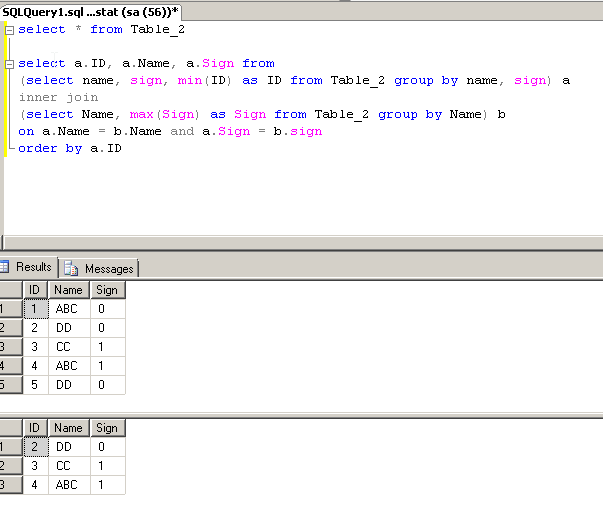Collapse the second select query block
The image size is (603, 529).
point(9,63)
